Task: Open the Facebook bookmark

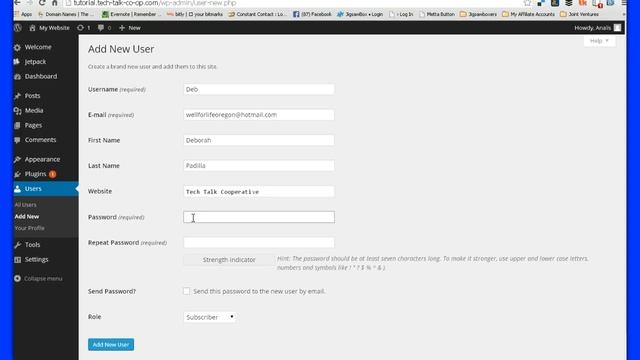Action: click(312, 14)
